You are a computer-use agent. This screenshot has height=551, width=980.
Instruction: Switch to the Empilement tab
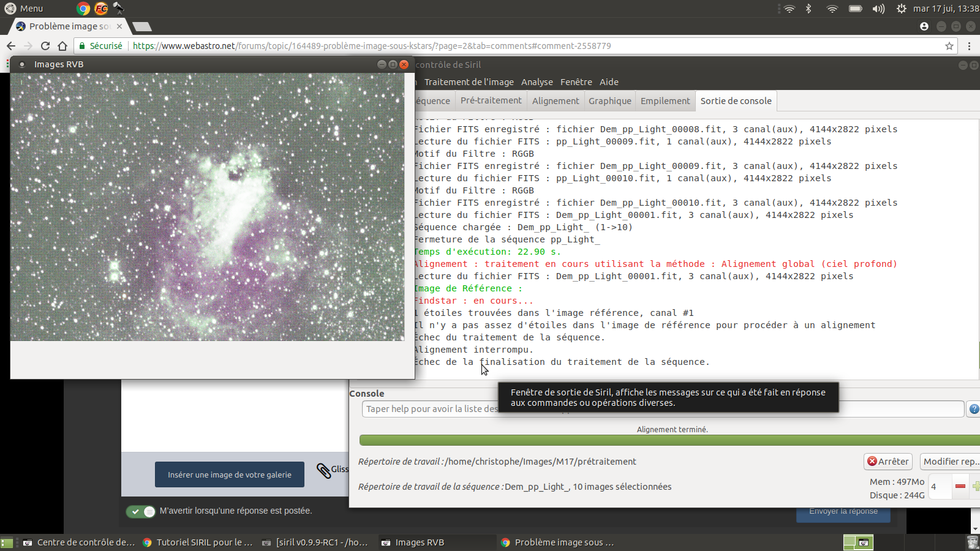point(665,100)
